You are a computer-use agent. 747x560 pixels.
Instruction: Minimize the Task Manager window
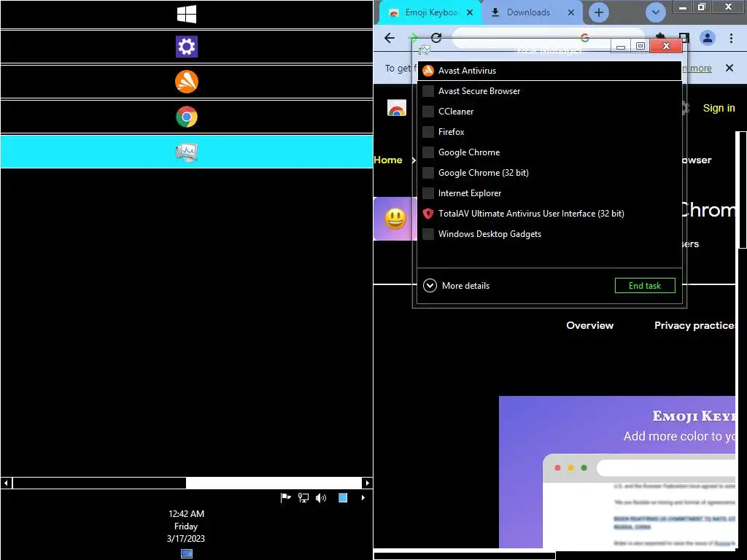point(620,46)
